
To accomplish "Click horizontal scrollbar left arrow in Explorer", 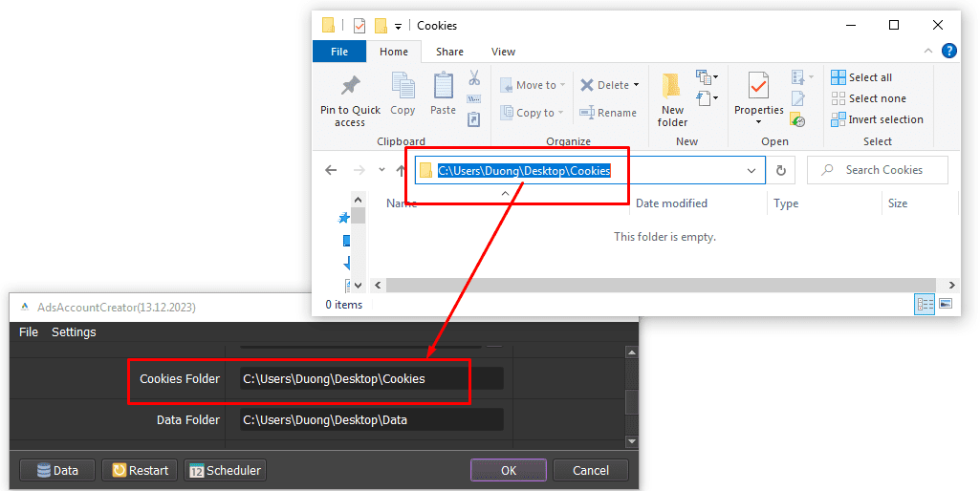I will [x=378, y=285].
